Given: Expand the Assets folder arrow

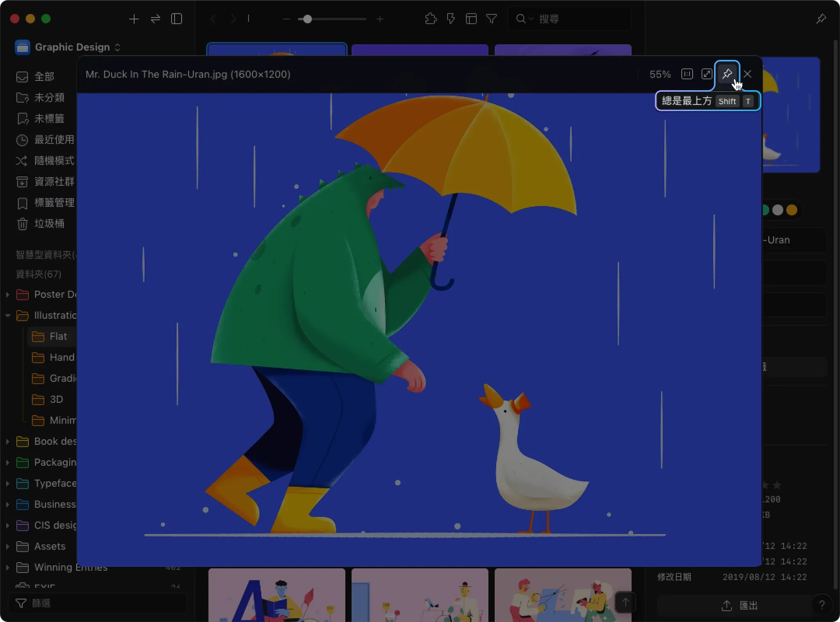Looking at the screenshot, I should pos(8,546).
